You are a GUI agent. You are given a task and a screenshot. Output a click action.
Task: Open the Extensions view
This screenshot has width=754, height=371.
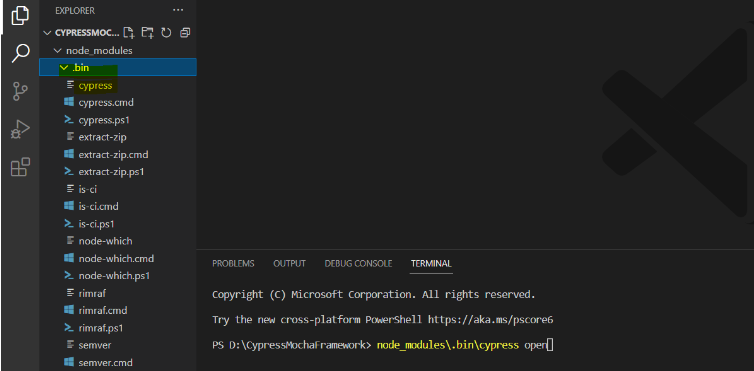[x=20, y=167]
